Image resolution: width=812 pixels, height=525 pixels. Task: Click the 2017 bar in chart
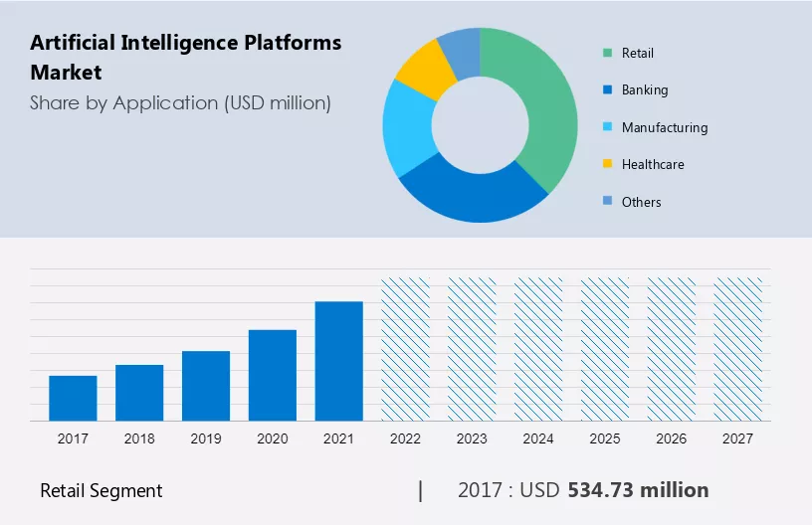[x=73, y=399]
